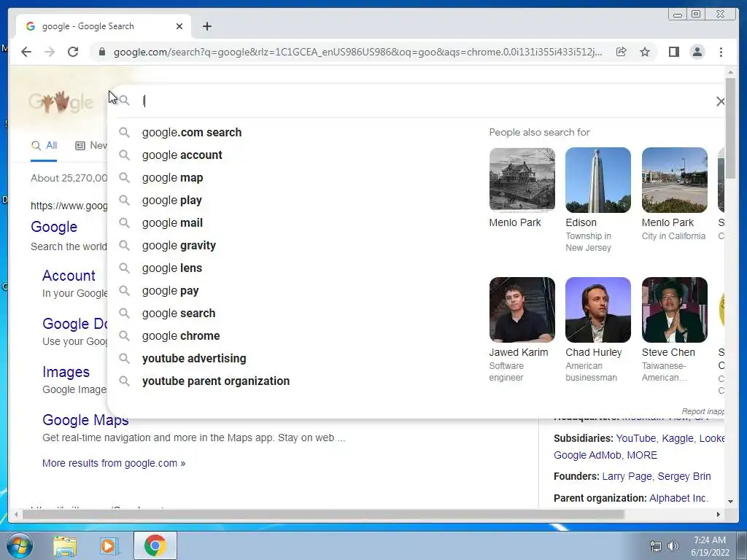Go back using the browser back arrow

pyautogui.click(x=26, y=52)
